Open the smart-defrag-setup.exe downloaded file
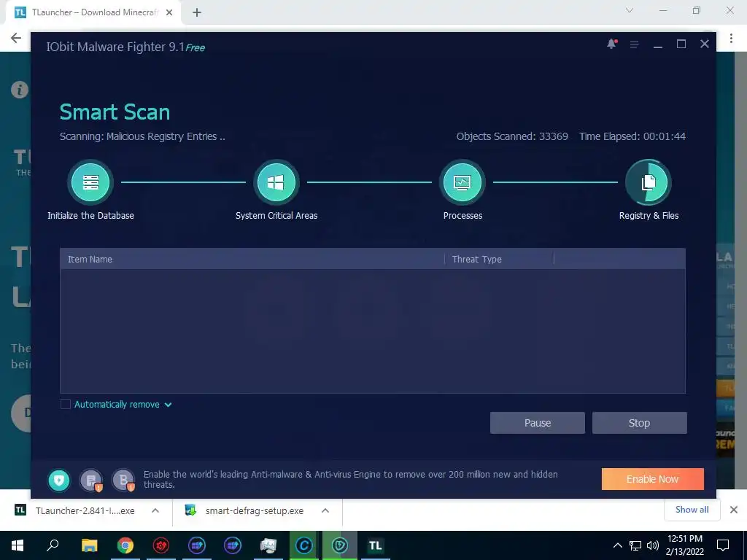 (245, 510)
